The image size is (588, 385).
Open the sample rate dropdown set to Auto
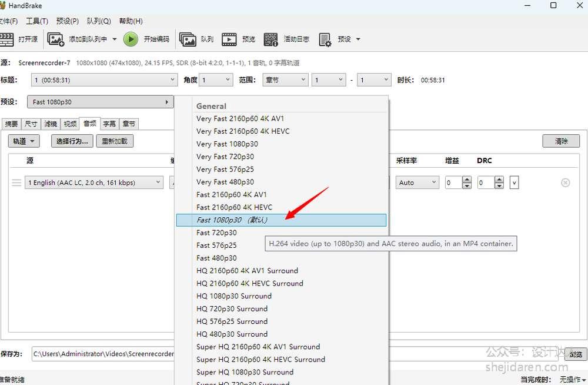417,182
